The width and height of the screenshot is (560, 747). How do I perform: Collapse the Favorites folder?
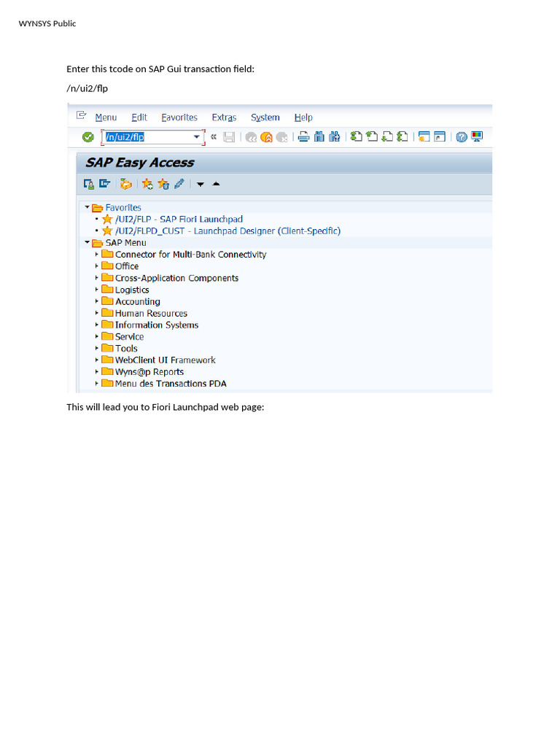pos(87,207)
